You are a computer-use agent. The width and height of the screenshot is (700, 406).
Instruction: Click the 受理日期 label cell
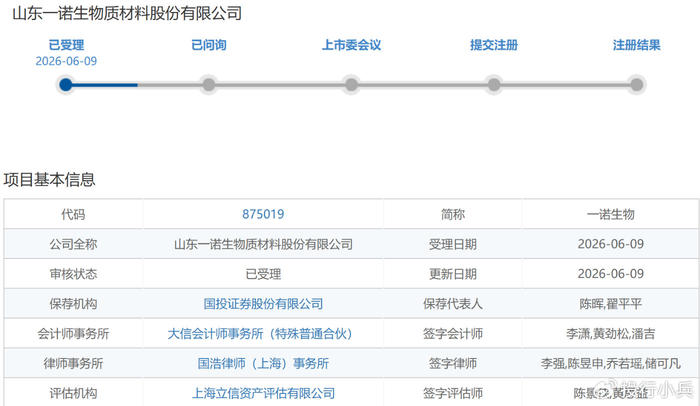point(453,244)
